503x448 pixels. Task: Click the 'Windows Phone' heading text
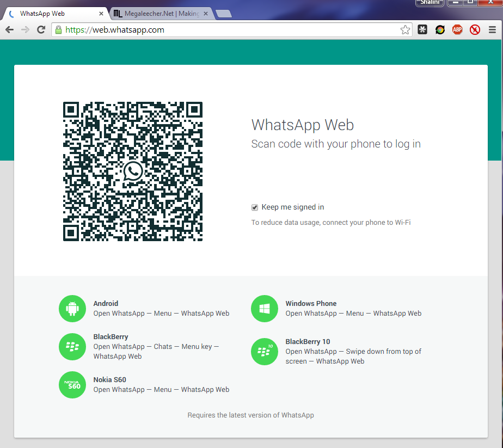click(311, 303)
